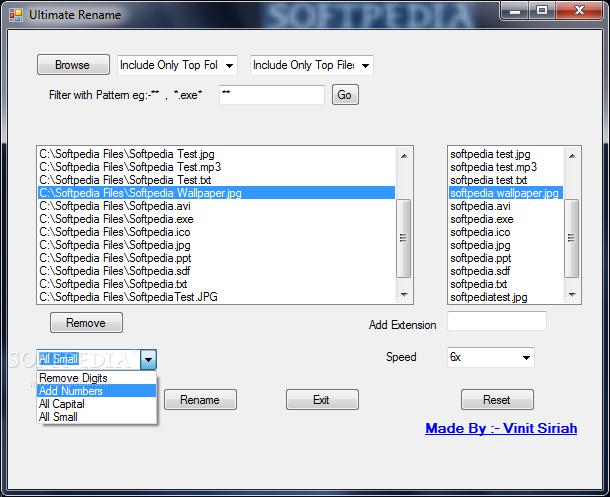Select C:\Softpedia Files\Softpedia.ico row
The width and height of the screenshot is (610, 497).
[216, 232]
